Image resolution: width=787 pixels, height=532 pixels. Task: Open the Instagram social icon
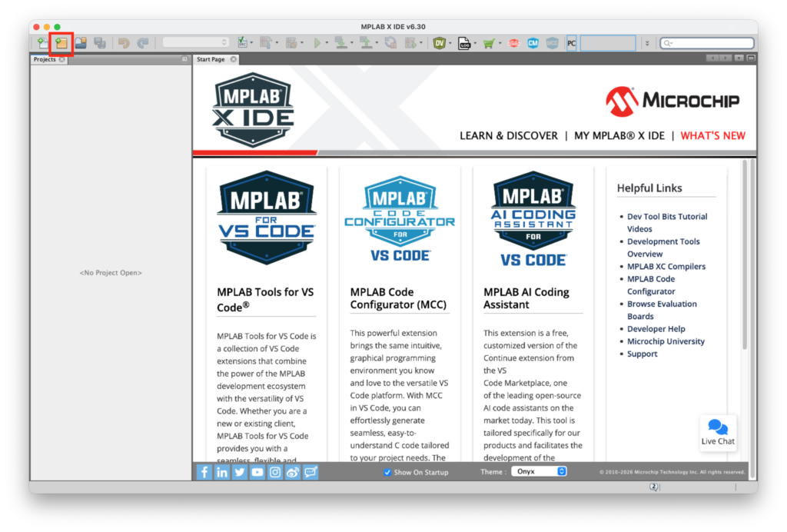(275, 472)
